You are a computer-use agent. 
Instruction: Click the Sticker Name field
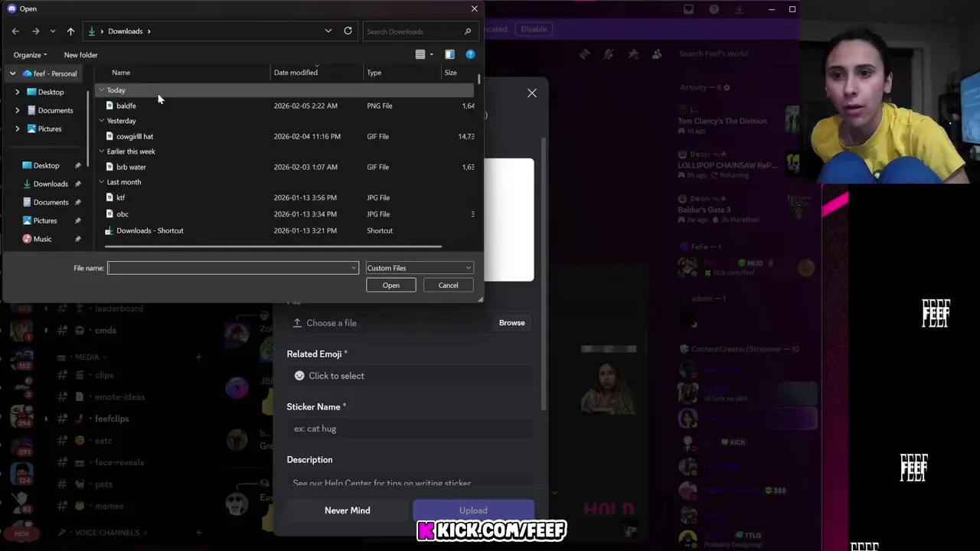tap(410, 429)
